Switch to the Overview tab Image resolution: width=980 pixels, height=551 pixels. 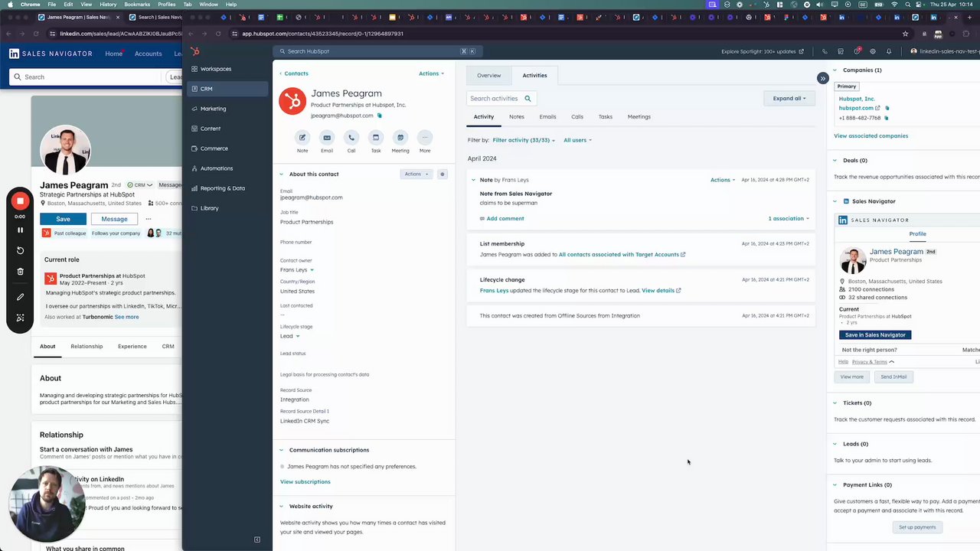(488, 76)
